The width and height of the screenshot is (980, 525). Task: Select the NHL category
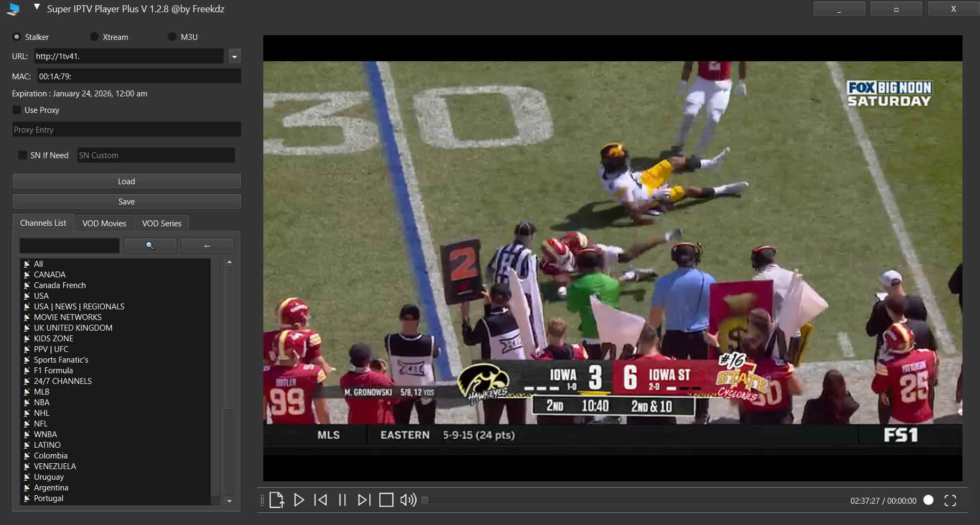[115, 413]
